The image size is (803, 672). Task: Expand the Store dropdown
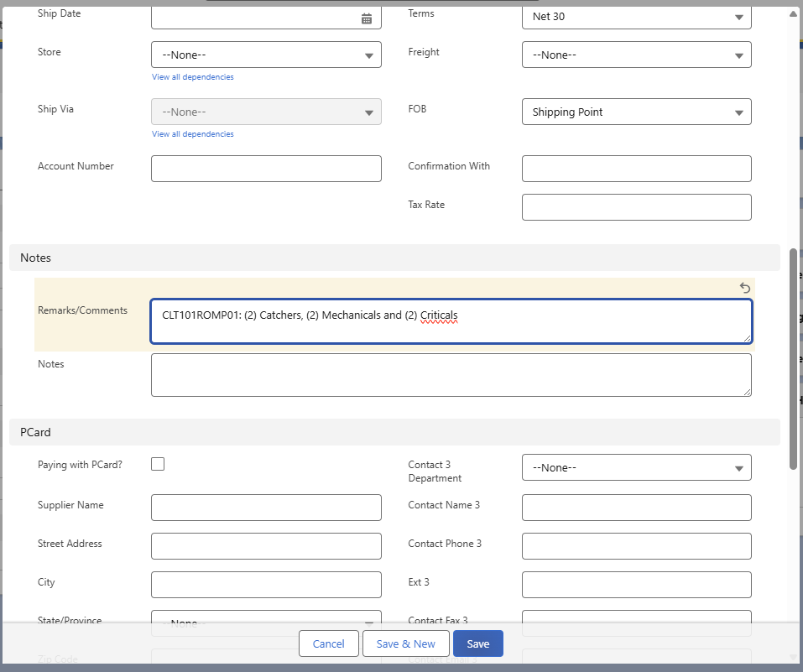coord(266,55)
